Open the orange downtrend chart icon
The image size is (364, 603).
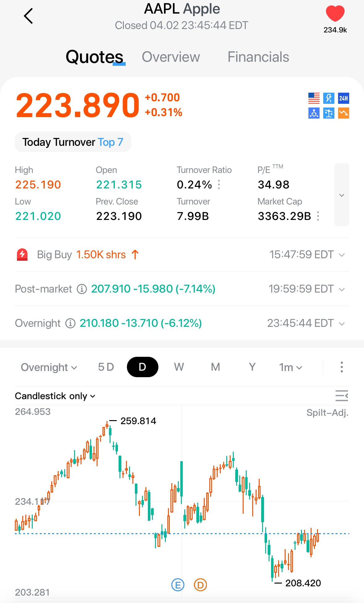point(343,113)
